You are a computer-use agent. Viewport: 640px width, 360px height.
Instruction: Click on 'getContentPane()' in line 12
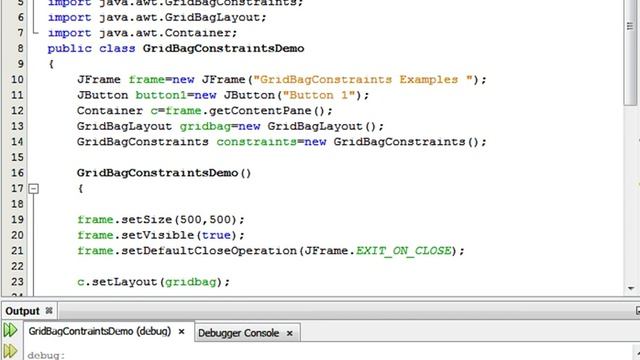267,111
